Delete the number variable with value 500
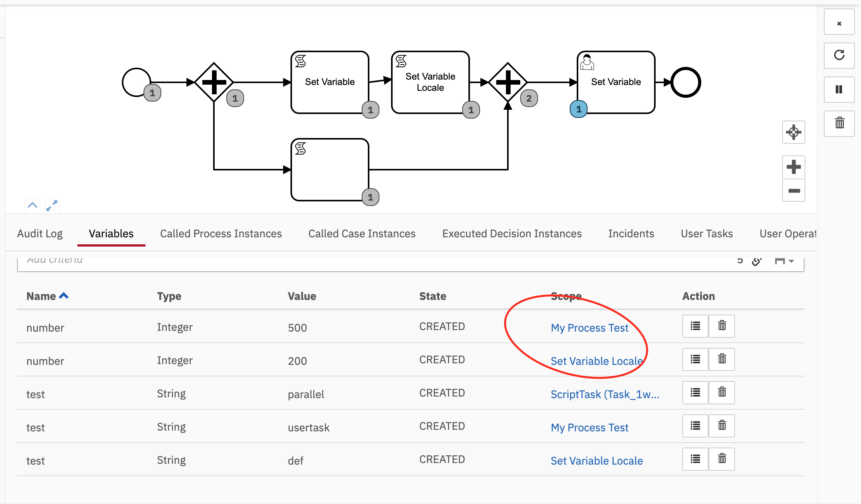Viewport: 861px width, 504px height. click(x=722, y=326)
